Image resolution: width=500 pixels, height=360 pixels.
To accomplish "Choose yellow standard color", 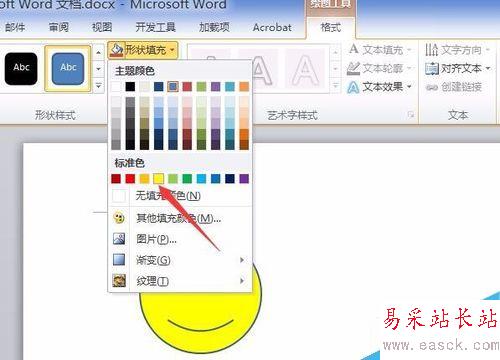I will pos(159,179).
